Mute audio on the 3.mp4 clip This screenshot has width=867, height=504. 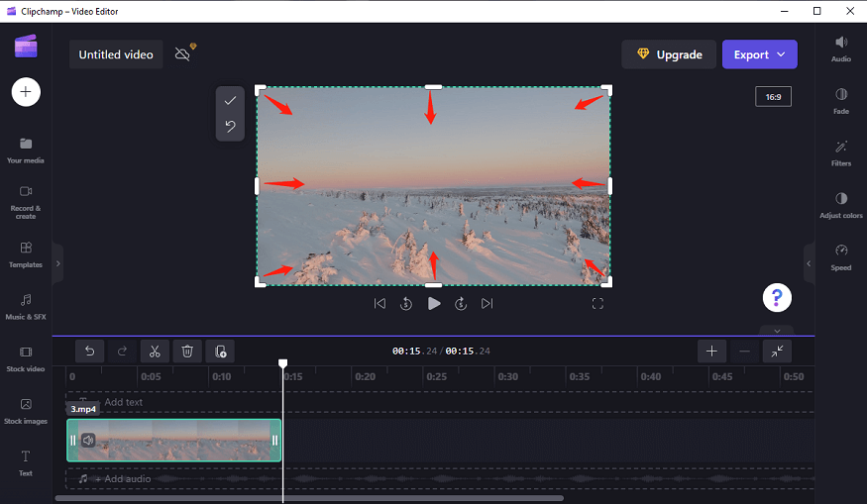[88, 441]
